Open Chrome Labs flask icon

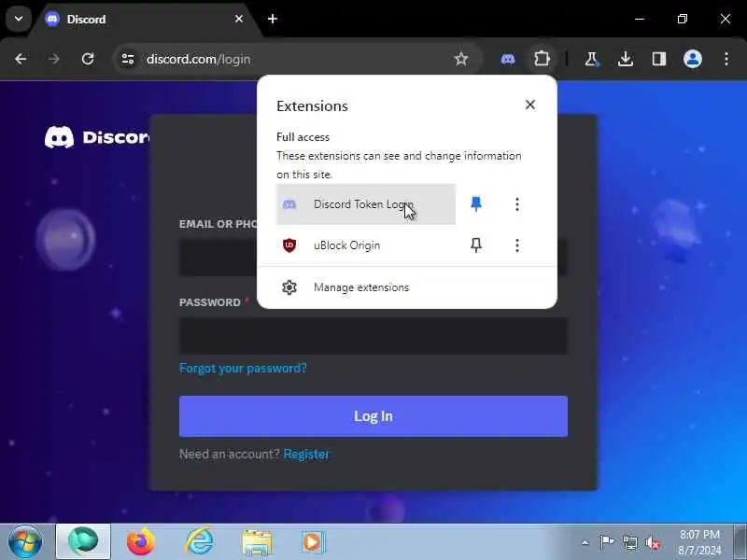pos(592,59)
